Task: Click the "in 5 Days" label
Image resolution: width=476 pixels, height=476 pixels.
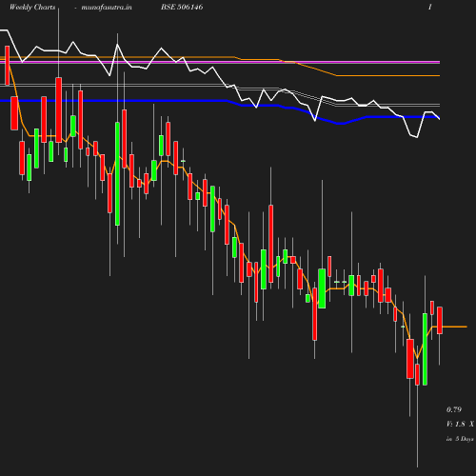Action: click(460, 439)
